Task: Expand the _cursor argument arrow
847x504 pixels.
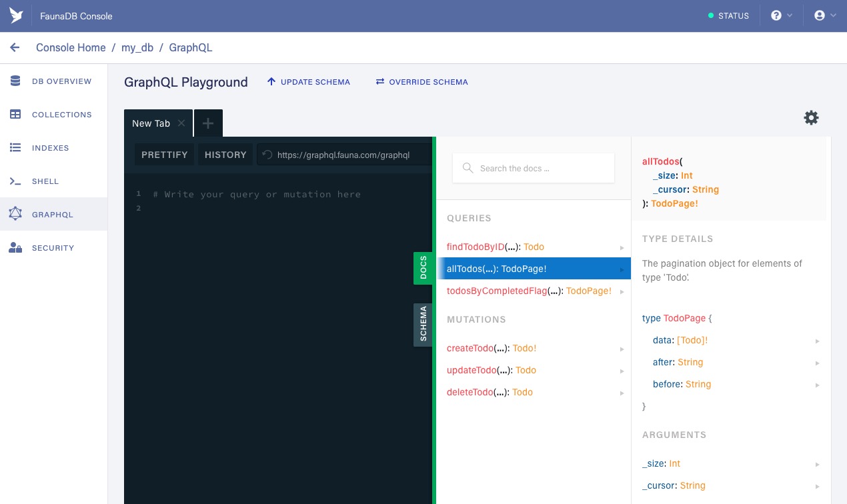Action: pyautogui.click(x=817, y=486)
